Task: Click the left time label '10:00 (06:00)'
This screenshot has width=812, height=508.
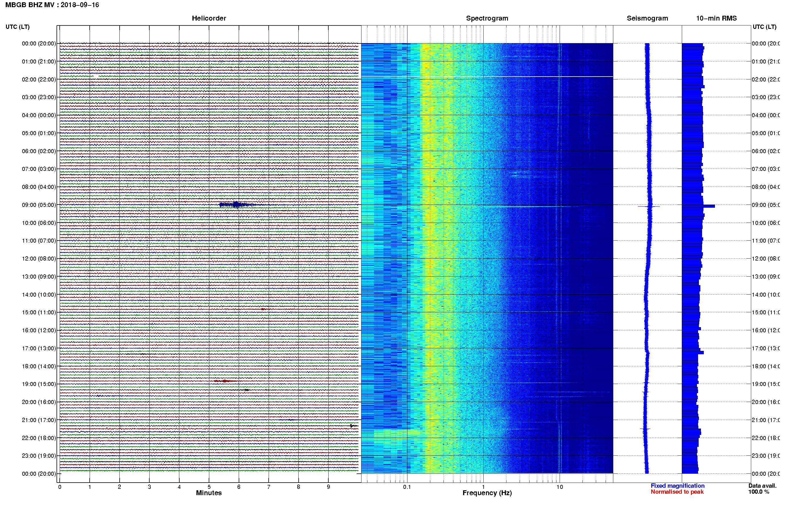Action: 39,223
